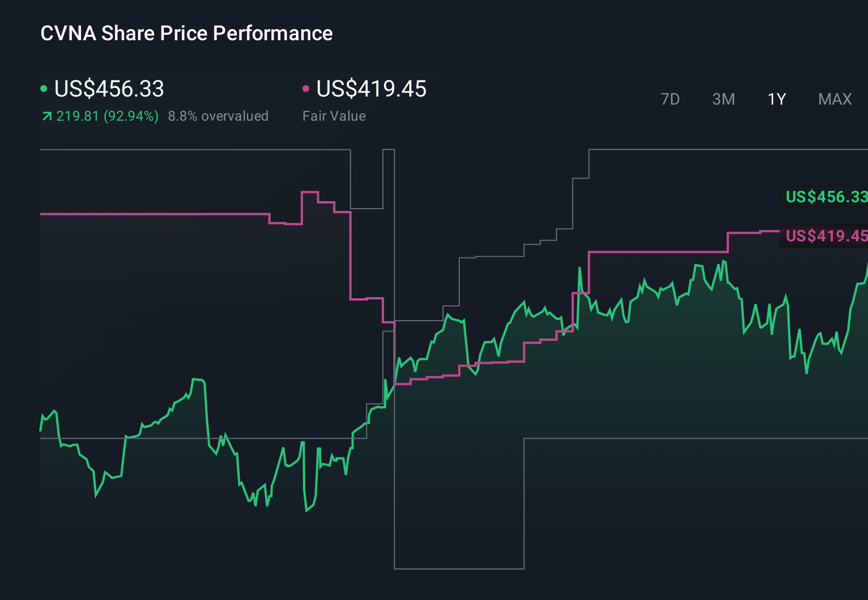Expand the MAX historical range
The image size is (868, 600).
[834, 99]
